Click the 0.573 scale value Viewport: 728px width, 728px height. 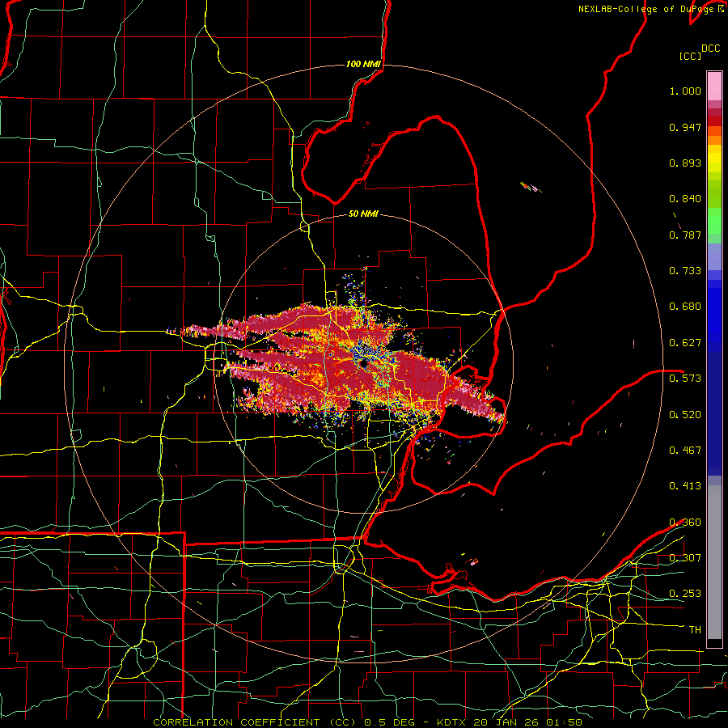pos(685,379)
